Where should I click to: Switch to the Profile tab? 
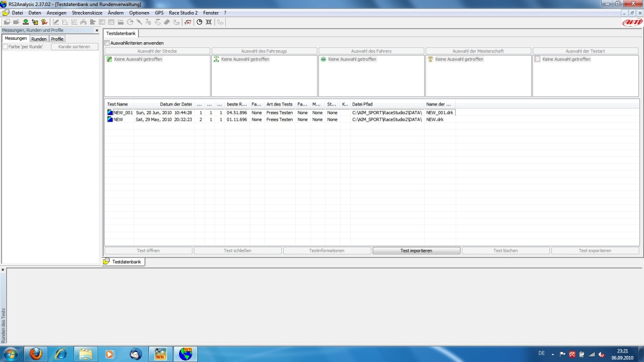pyautogui.click(x=57, y=39)
